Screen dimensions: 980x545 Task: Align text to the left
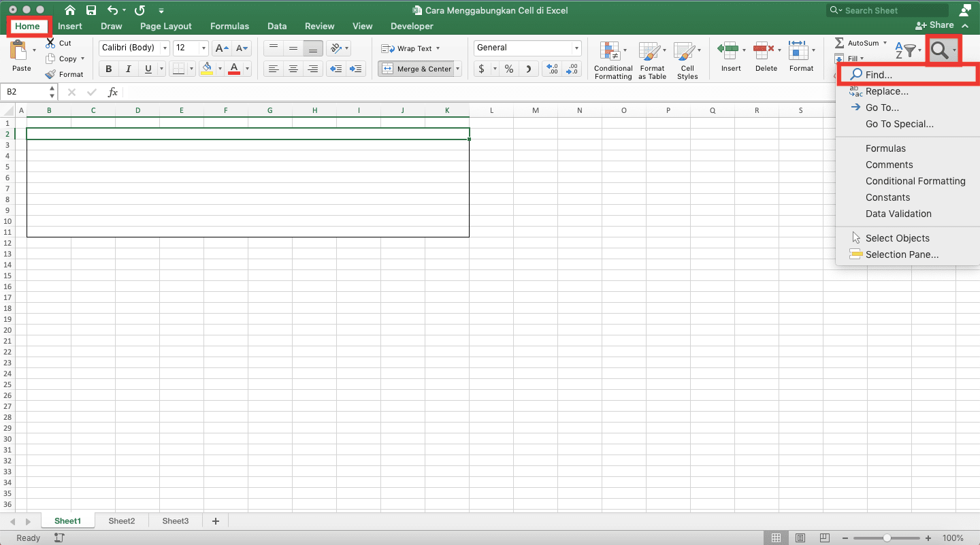point(273,69)
